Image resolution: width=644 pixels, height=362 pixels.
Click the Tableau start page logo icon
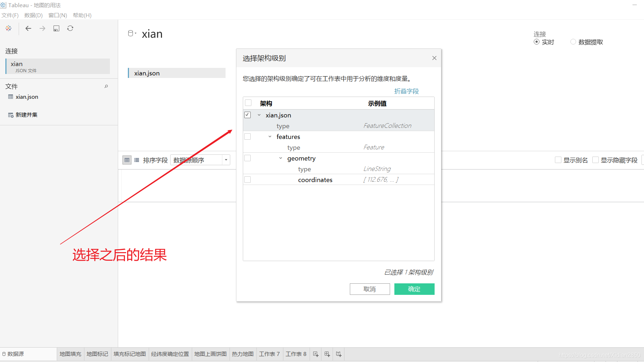click(x=8, y=28)
